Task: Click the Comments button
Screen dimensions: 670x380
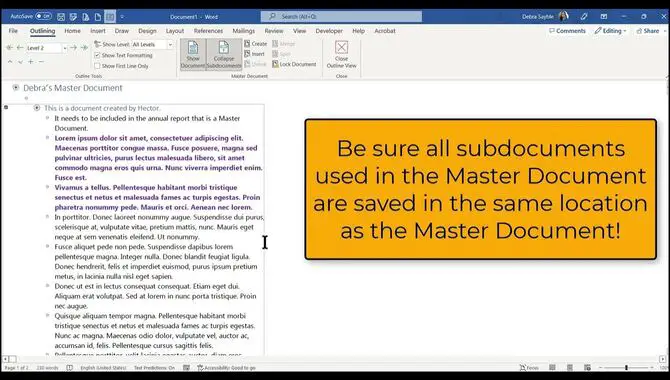Action: 567,31
